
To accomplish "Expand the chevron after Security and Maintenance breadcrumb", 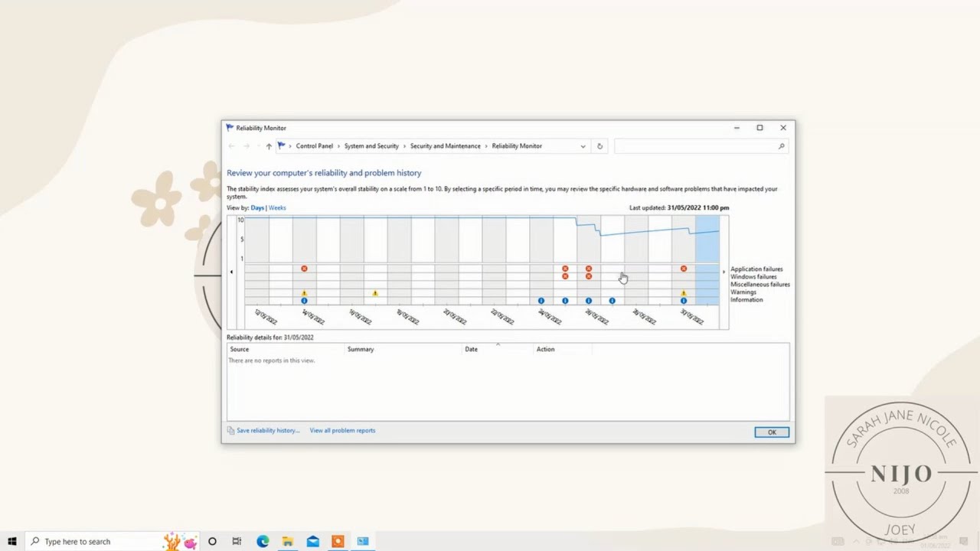I will (x=486, y=146).
